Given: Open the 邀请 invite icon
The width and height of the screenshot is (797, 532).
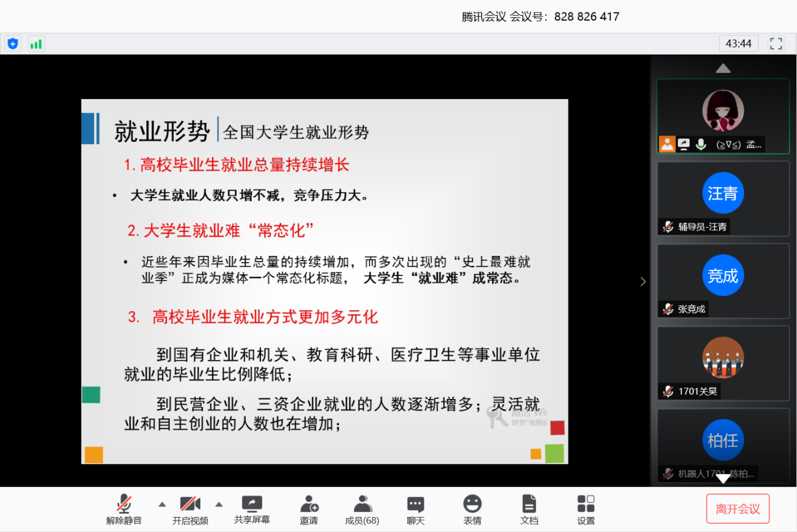Looking at the screenshot, I should (x=309, y=509).
